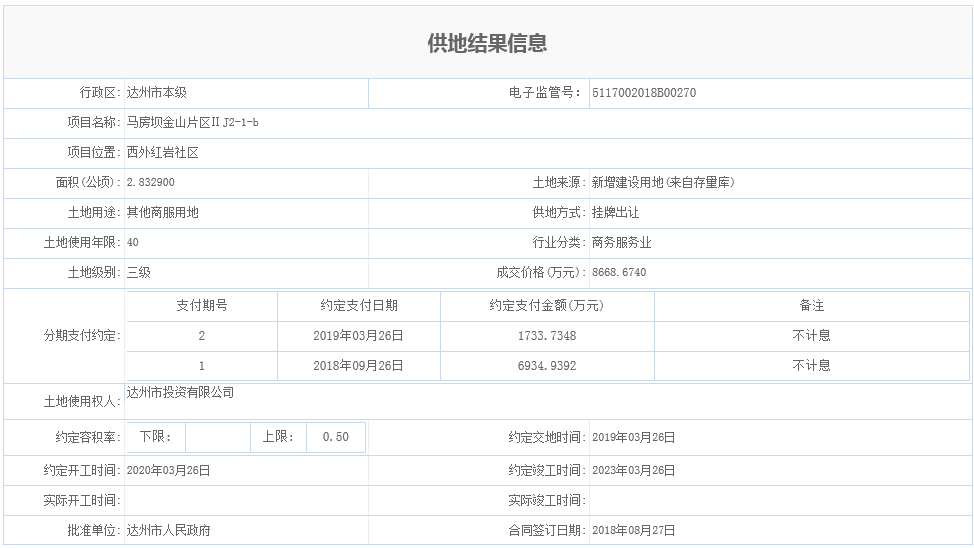This screenshot has width=974, height=548.
Task: Select the land user 达州市投资有限公司
Action: (180, 392)
